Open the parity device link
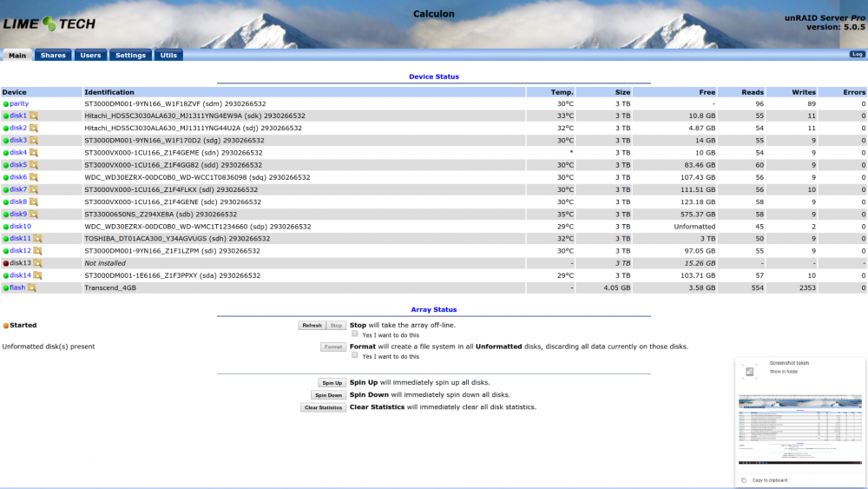Screen dimensions: 868x489 tap(19, 103)
